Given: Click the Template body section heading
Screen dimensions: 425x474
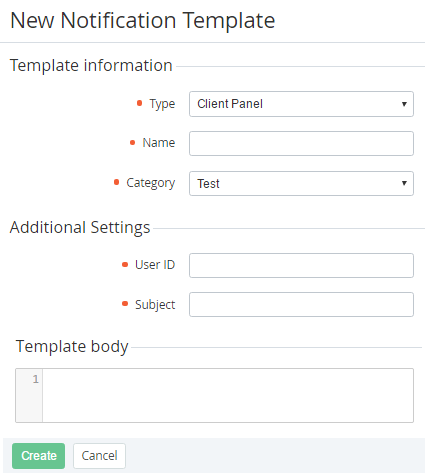Looking at the screenshot, I should click(x=72, y=347).
